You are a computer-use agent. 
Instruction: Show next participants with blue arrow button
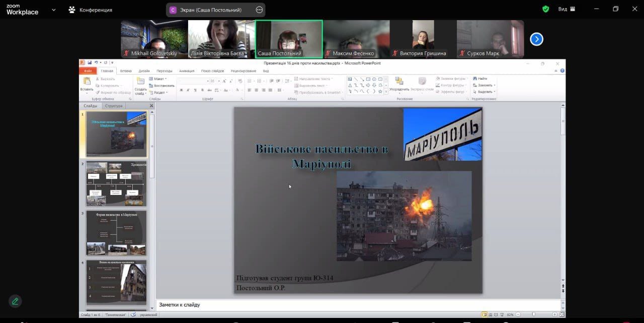(536, 39)
